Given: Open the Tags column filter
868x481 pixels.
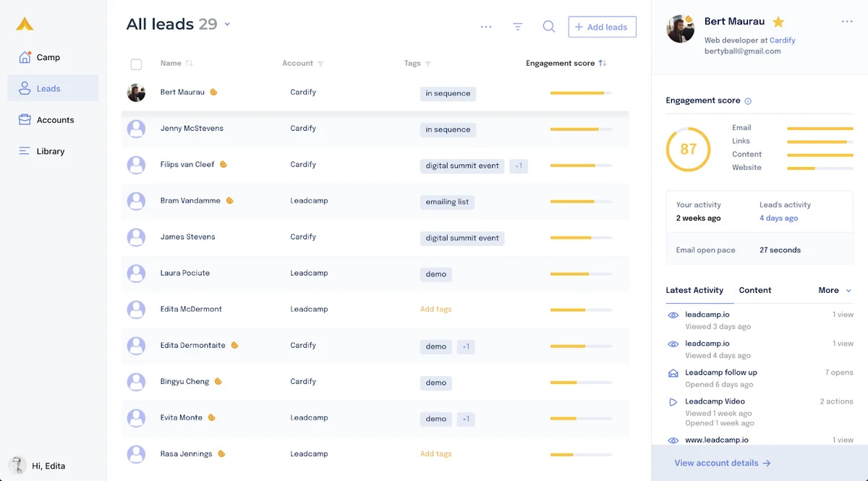Looking at the screenshot, I should 428,64.
